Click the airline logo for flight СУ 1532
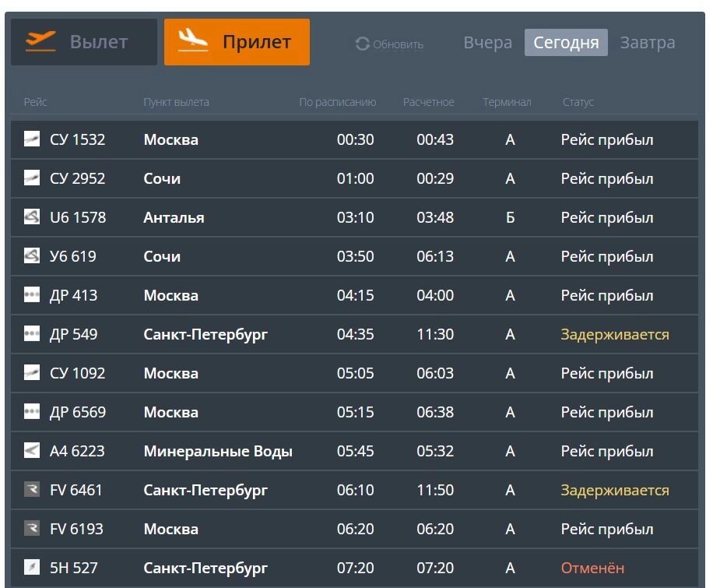 [x=32, y=139]
